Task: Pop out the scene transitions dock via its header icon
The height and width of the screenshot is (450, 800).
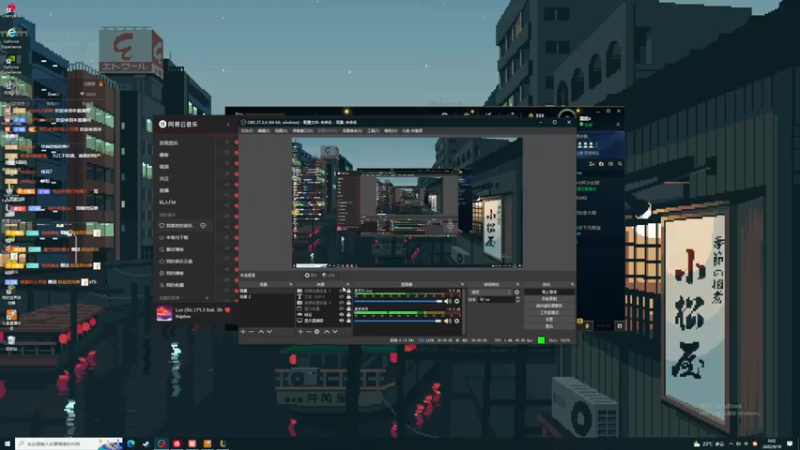Action: click(518, 284)
